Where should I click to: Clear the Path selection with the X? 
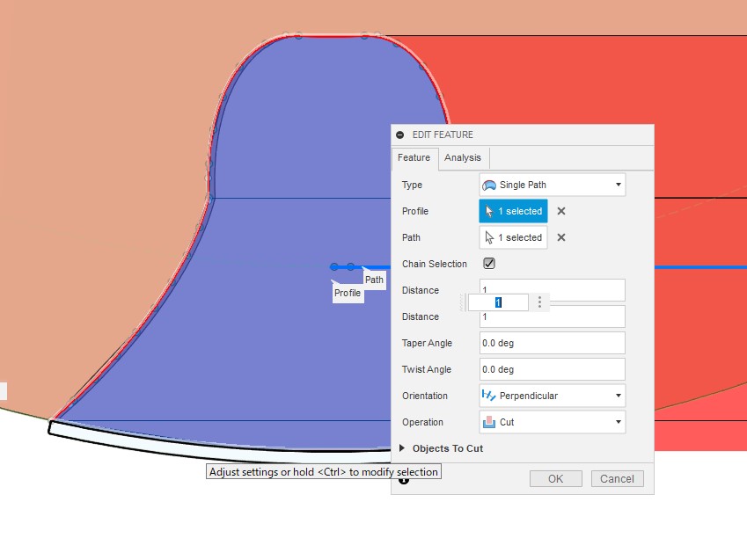[x=561, y=238]
